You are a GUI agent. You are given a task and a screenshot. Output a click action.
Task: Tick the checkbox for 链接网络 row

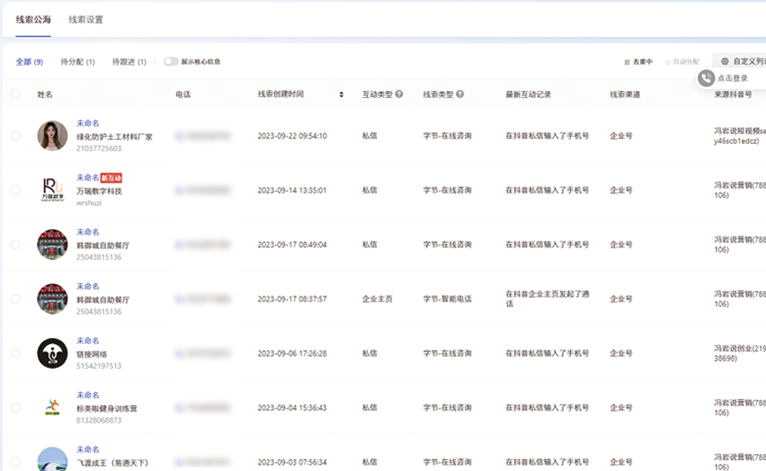click(15, 353)
